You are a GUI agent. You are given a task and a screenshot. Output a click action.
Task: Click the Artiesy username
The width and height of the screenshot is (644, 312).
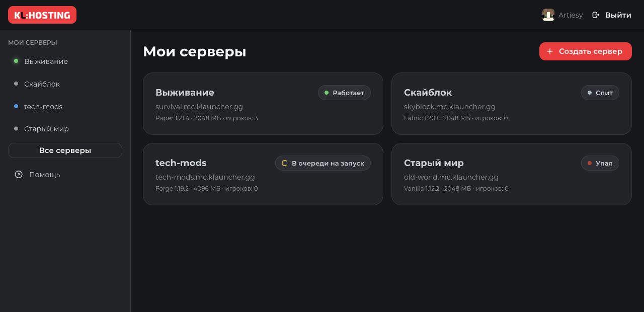(571, 15)
